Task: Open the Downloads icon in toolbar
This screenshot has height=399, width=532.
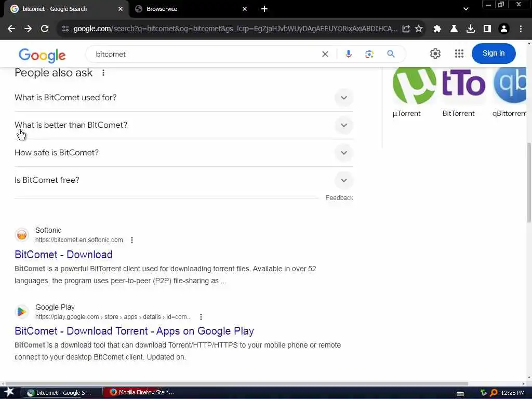Action: (471, 29)
